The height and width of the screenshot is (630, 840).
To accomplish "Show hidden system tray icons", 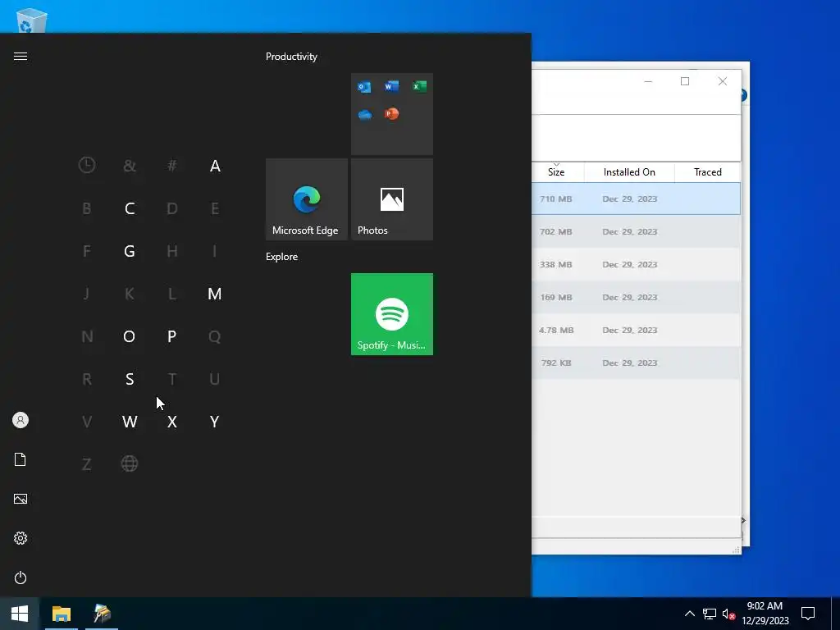I will point(689,614).
